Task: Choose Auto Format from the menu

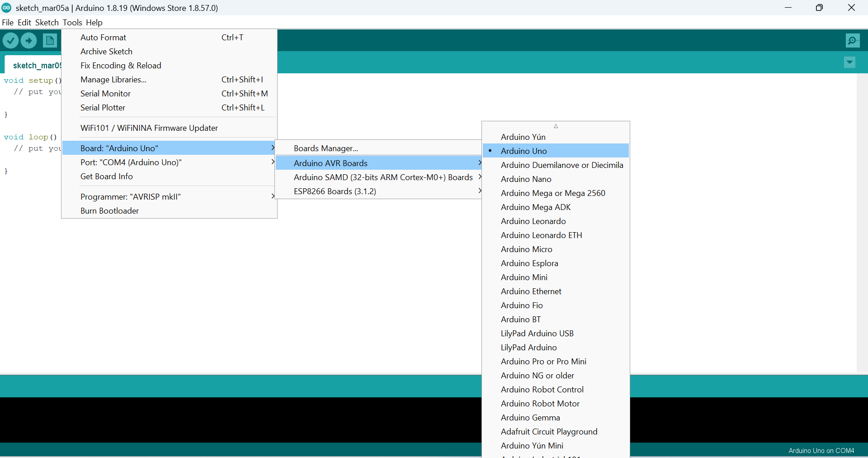Action: [x=103, y=37]
